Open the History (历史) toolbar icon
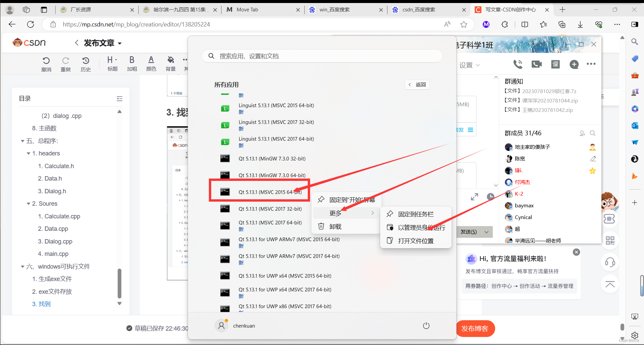This screenshot has width=644, height=345. (86, 61)
